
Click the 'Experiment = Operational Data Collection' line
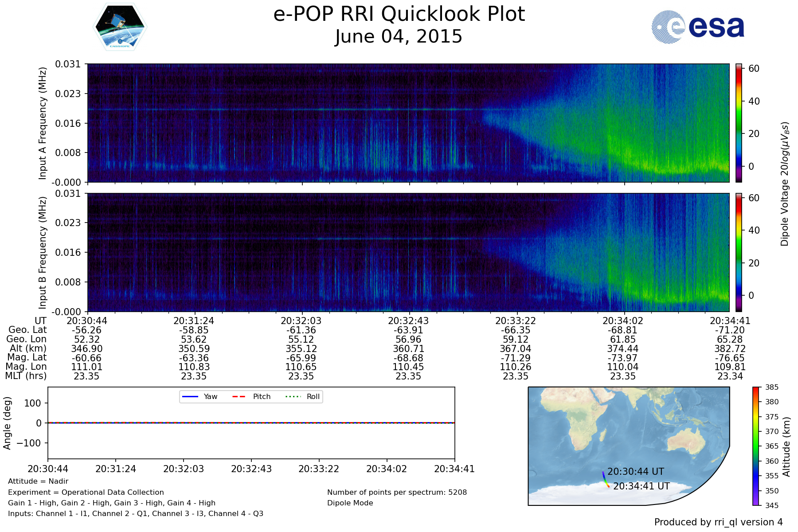[x=86, y=492]
